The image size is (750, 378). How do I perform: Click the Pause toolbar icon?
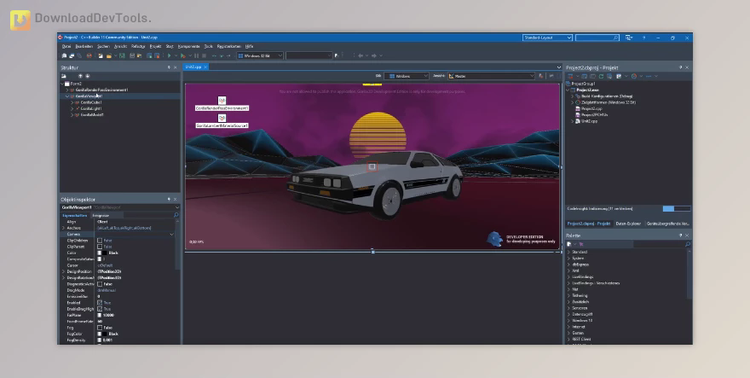197,56
